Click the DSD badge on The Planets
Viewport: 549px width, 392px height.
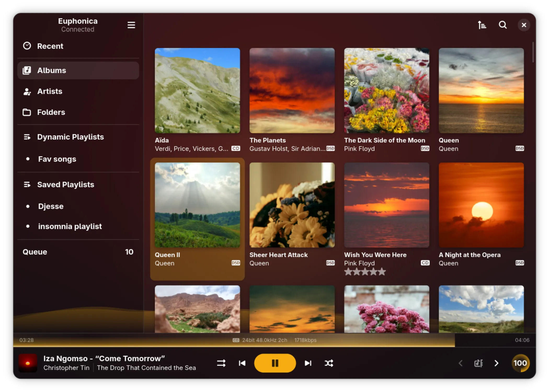[330, 148]
